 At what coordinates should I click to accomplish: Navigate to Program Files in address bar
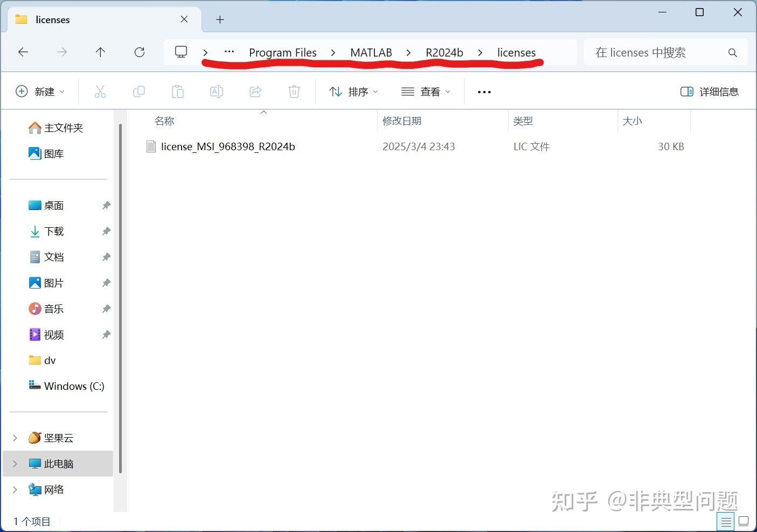[283, 52]
